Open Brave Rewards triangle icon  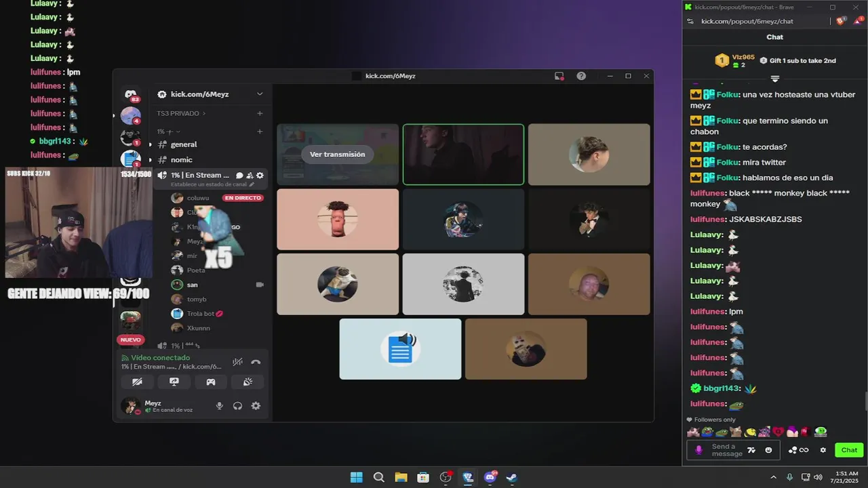point(858,21)
